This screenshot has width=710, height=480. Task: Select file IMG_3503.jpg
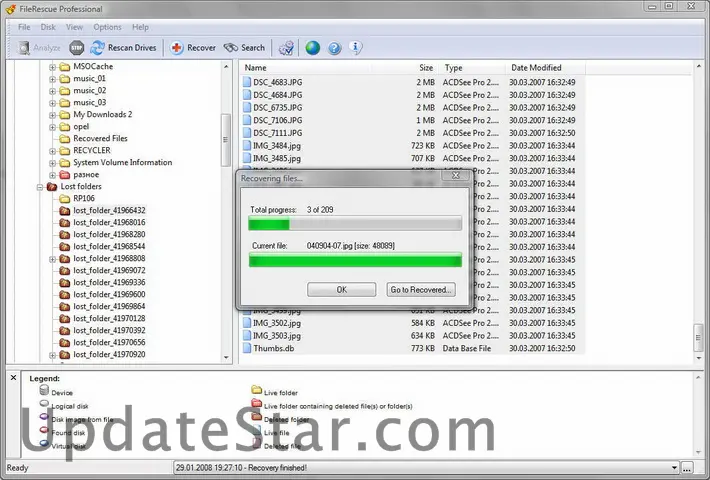coord(277,336)
